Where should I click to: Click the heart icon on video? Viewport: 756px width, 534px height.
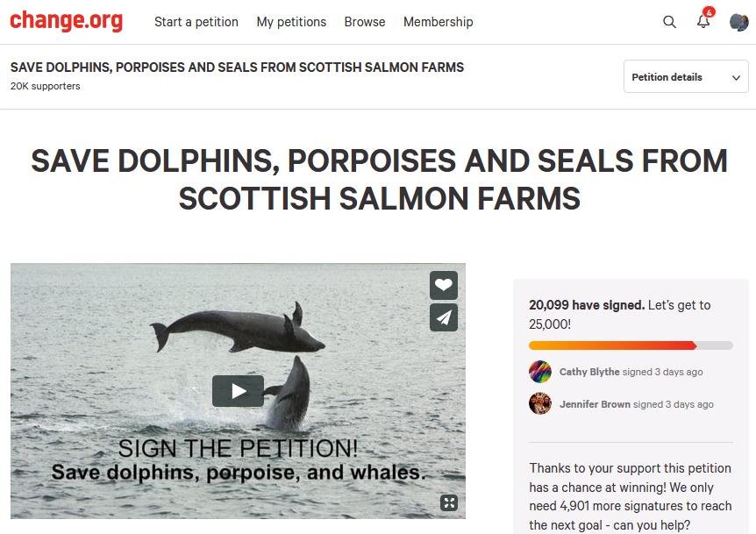(444, 285)
